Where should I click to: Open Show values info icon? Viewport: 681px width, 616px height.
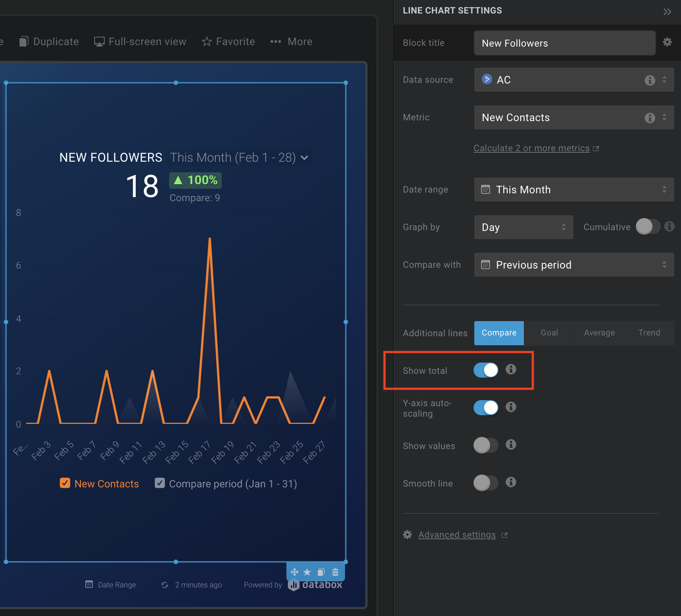click(511, 445)
